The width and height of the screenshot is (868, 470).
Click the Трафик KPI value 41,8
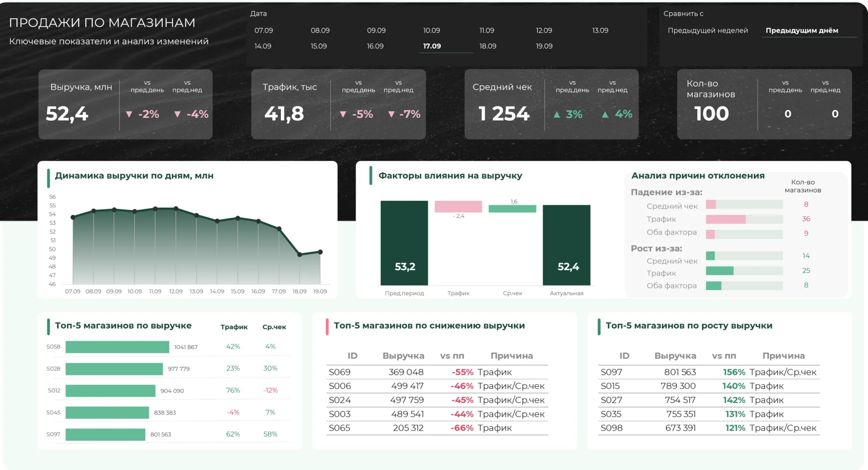pyautogui.click(x=284, y=114)
